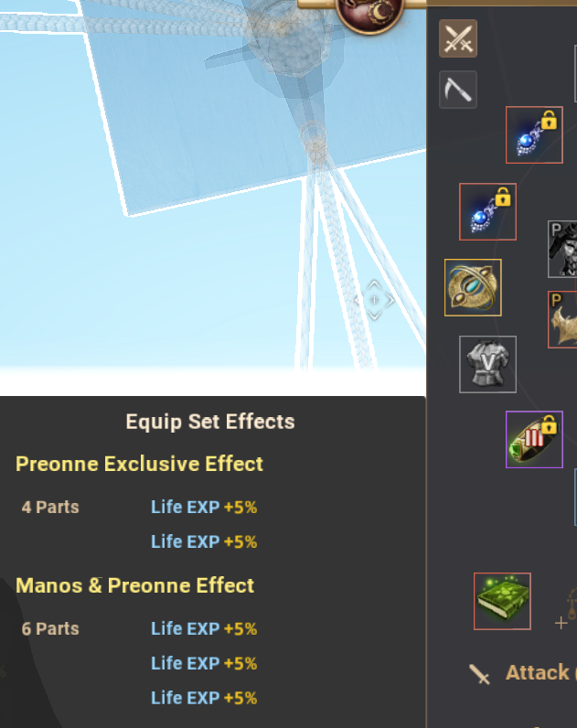Switch to the crossed swords combat gear tab
The width and height of the screenshot is (577, 728).
(x=458, y=38)
